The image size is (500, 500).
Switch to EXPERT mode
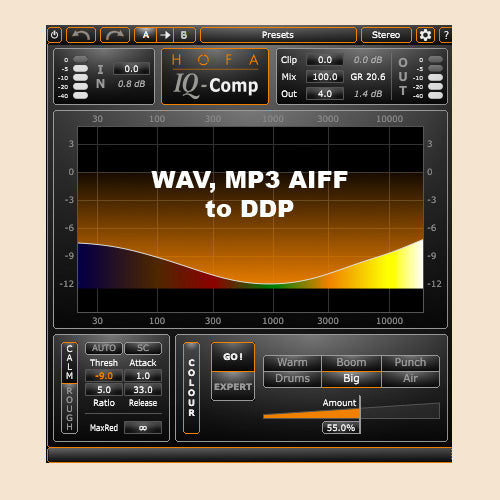pyautogui.click(x=233, y=387)
